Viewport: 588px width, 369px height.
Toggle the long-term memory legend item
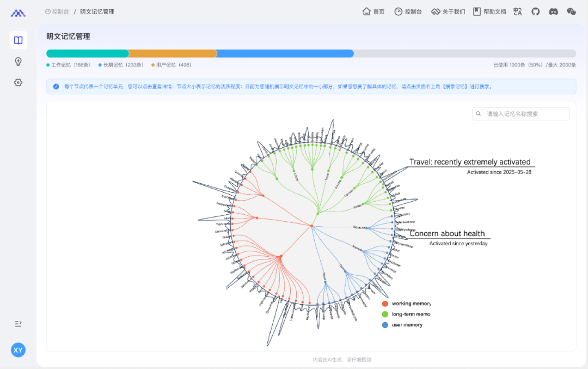[x=407, y=314]
